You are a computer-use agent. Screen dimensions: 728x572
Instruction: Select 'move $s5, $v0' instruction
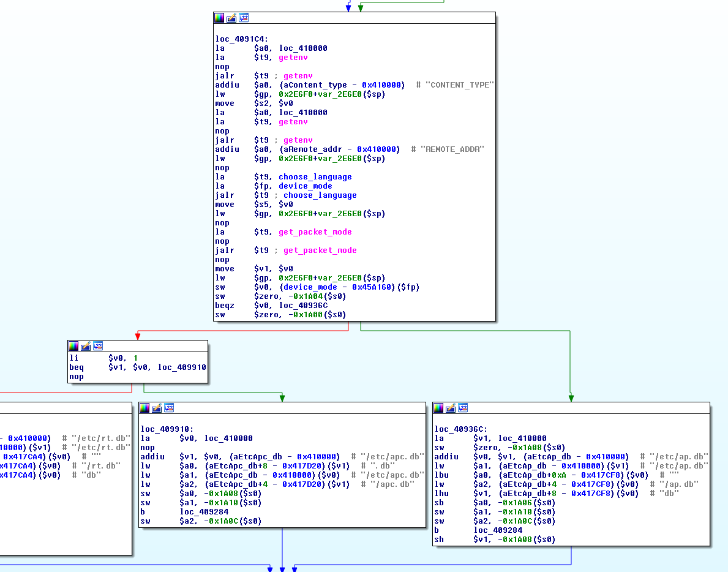[x=254, y=205]
